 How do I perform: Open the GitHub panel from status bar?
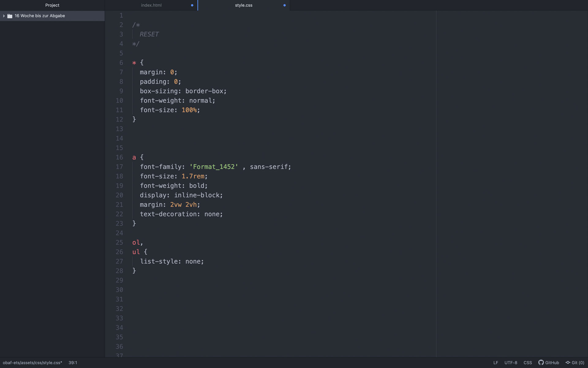[549, 362]
